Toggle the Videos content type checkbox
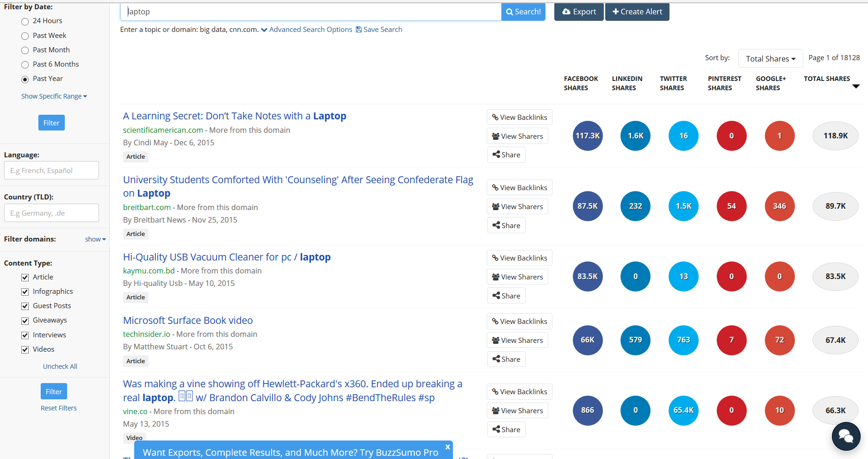The width and height of the screenshot is (868, 459). pyautogui.click(x=25, y=350)
